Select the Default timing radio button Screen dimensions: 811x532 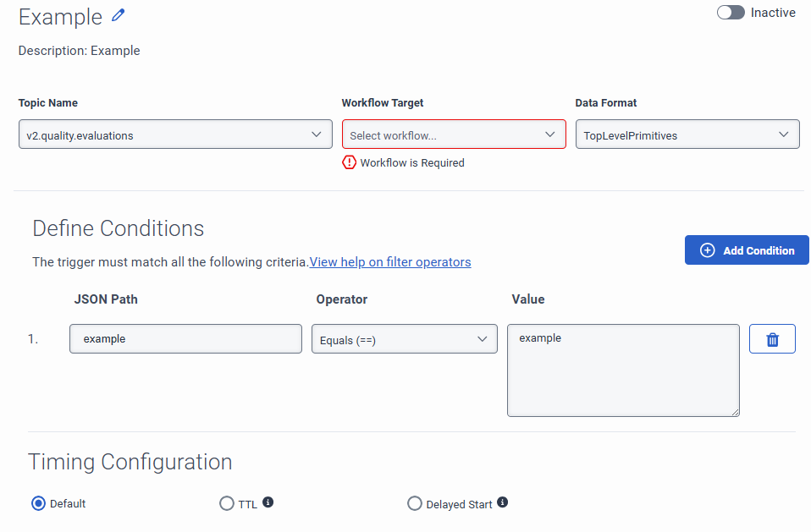pyautogui.click(x=38, y=503)
